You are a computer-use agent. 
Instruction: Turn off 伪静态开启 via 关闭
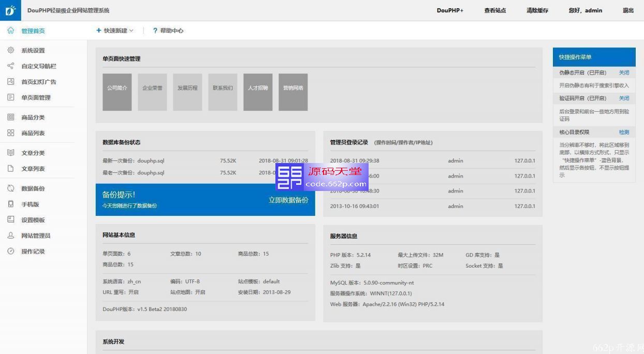pos(624,73)
